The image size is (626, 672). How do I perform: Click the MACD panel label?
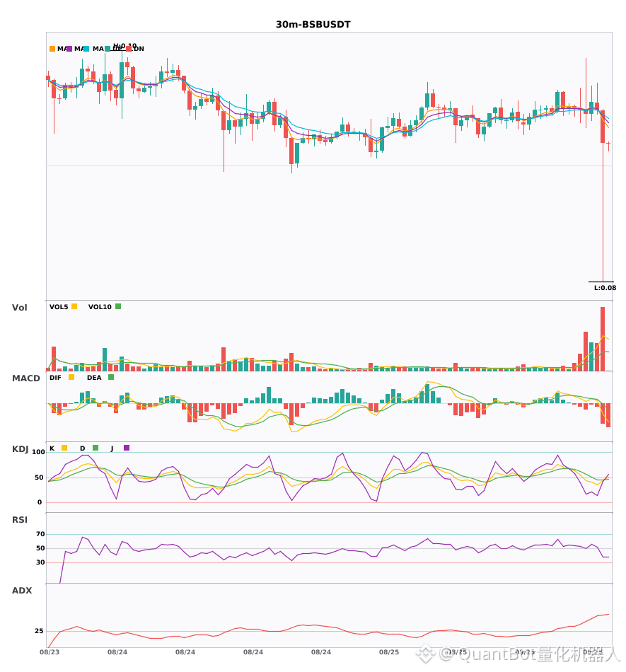pos(25,378)
